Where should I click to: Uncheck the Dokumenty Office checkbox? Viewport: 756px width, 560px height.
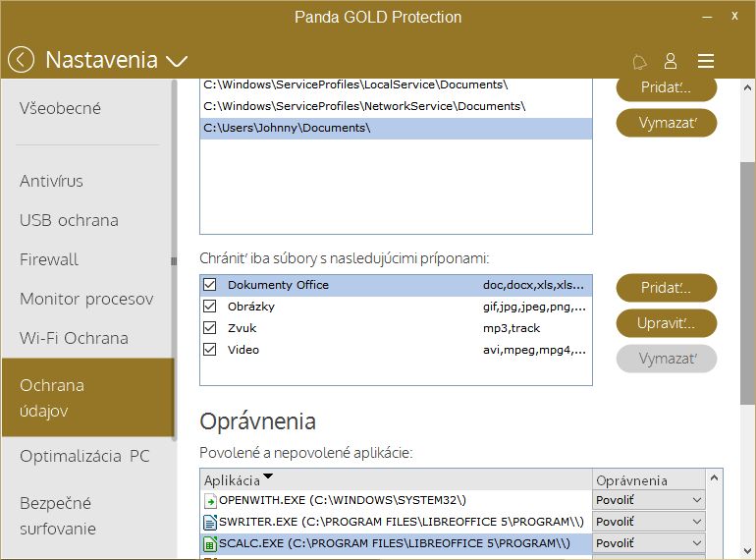pos(209,285)
